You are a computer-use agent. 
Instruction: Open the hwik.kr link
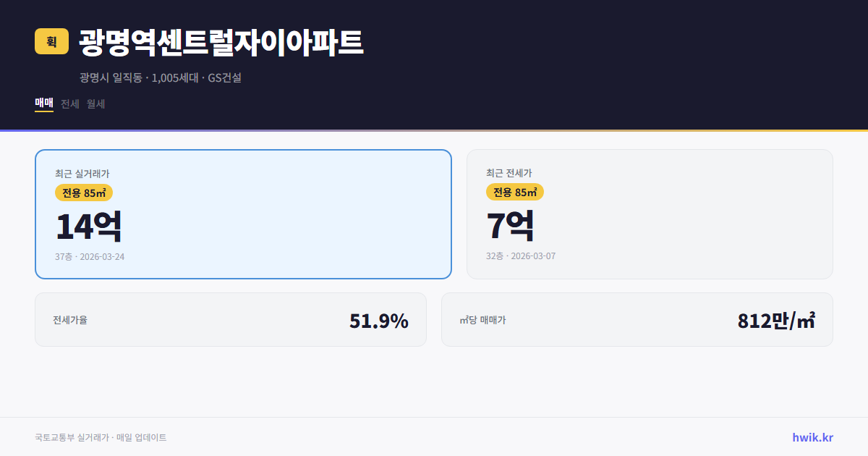pyautogui.click(x=811, y=436)
